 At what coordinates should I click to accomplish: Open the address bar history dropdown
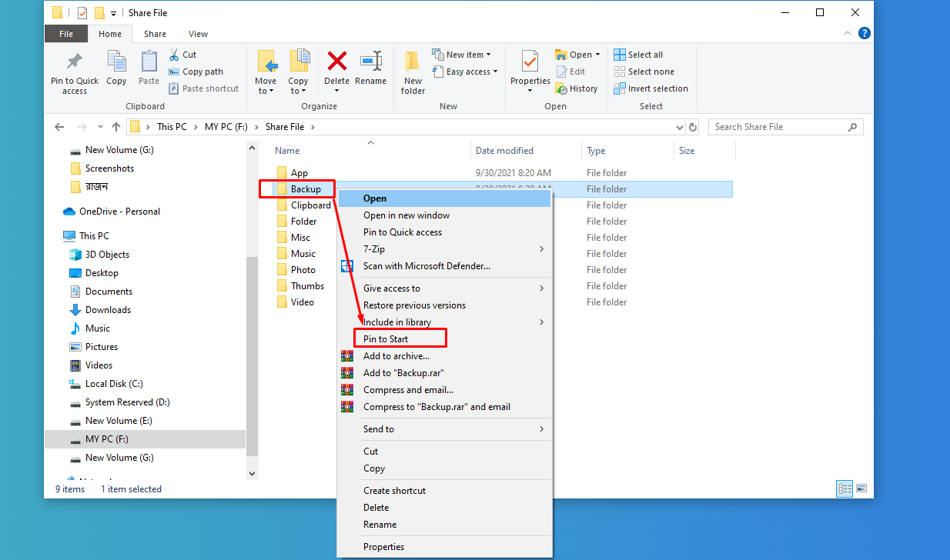679,126
